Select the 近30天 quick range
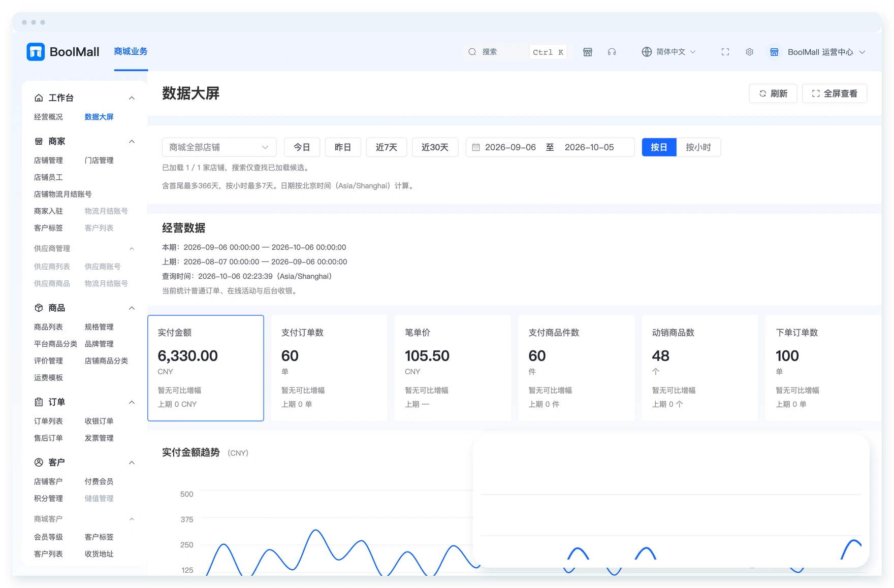Viewport: 894px width, 588px height. [x=435, y=147]
